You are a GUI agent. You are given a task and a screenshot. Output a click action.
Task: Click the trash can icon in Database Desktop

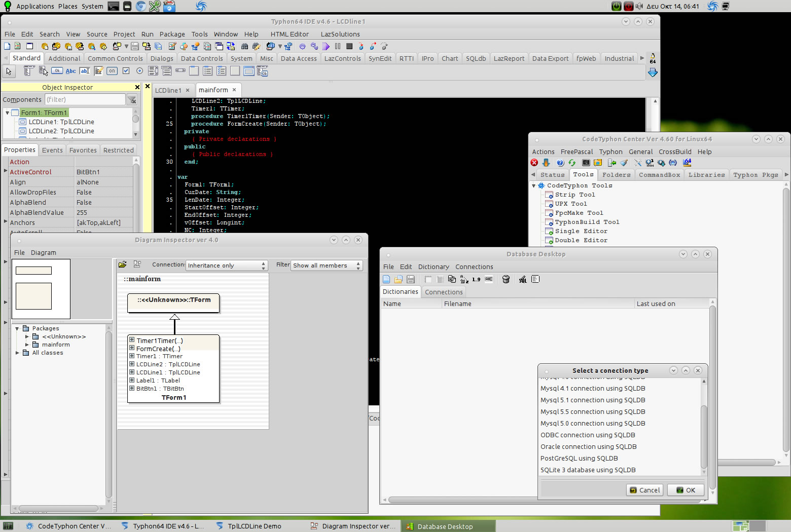click(506, 279)
